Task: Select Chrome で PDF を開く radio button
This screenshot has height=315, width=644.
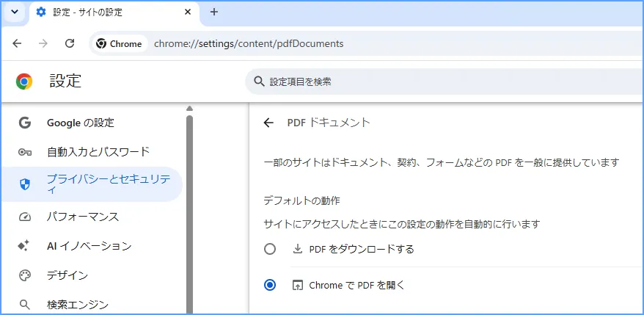Action: coord(270,285)
